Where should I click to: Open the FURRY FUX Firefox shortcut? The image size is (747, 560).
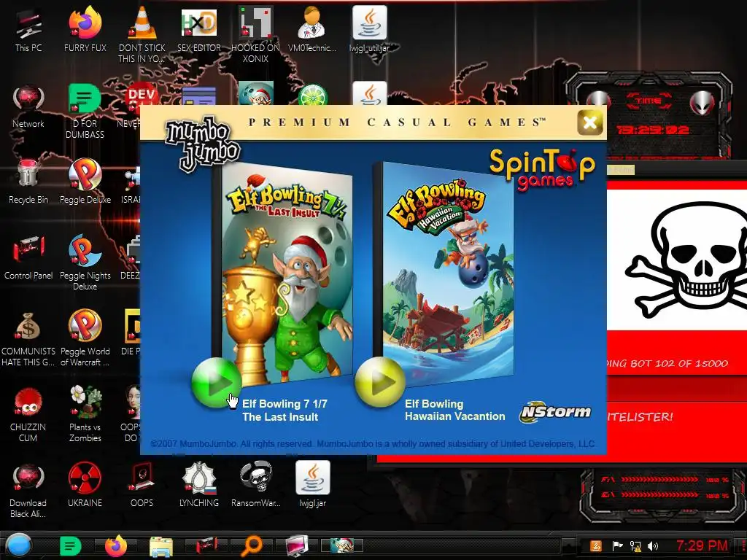tap(85, 29)
